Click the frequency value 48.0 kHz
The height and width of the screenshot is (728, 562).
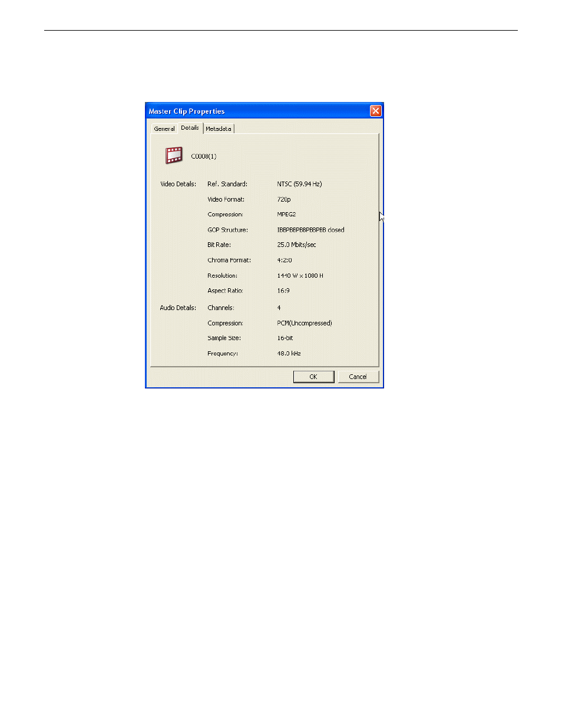(289, 354)
